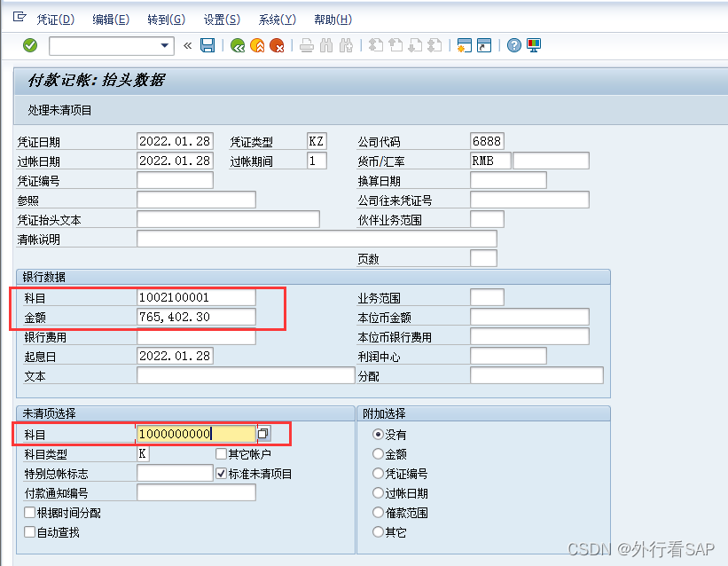Open the command field dropdown arrow

tap(164, 45)
